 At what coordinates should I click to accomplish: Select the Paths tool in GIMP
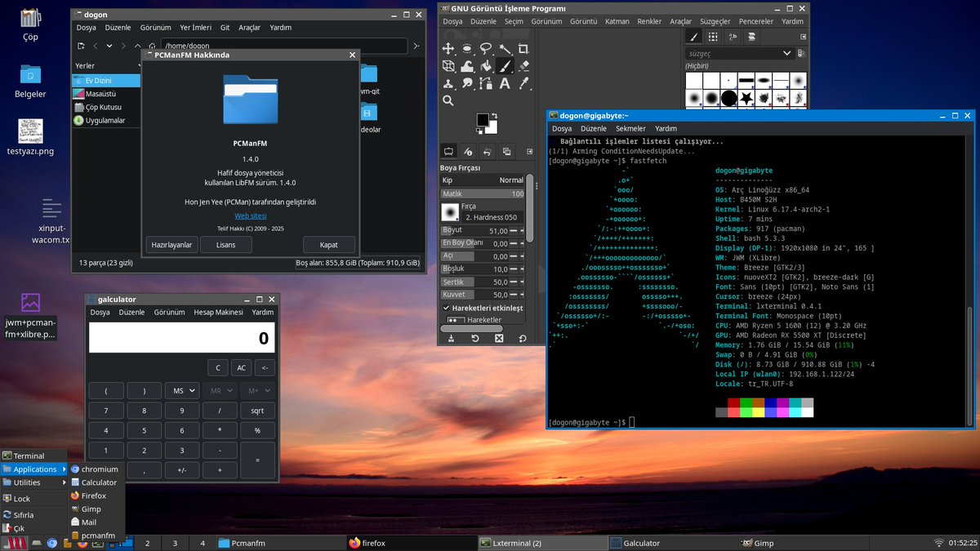[486, 83]
